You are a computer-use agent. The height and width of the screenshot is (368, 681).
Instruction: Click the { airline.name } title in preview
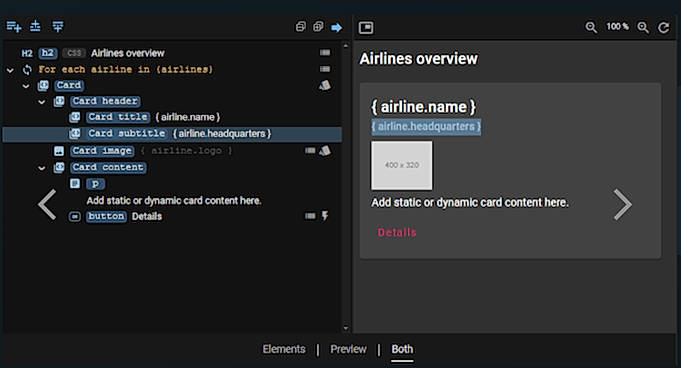point(423,107)
